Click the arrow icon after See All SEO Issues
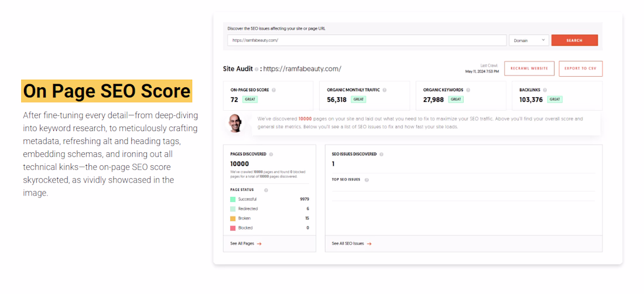The height and width of the screenshot is (294, 644). pos(369,244)
